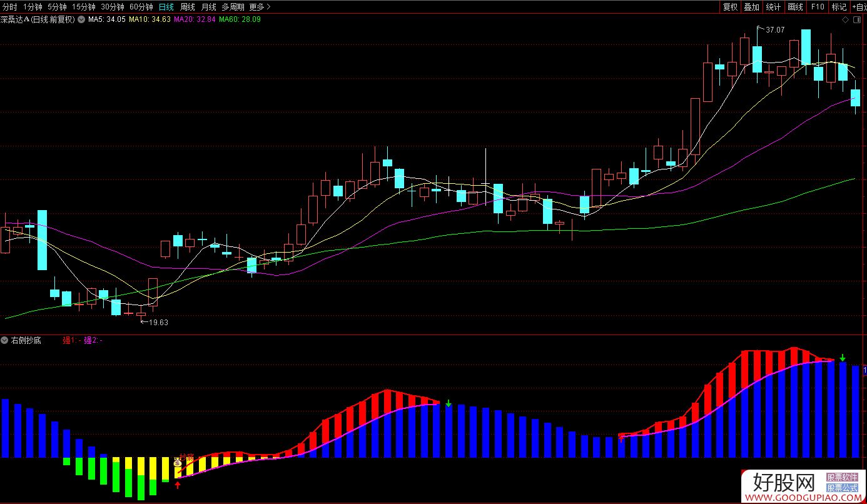Open the 统计 statistics tool
Screen dimensions: 867x504
[x=773, y=7]
